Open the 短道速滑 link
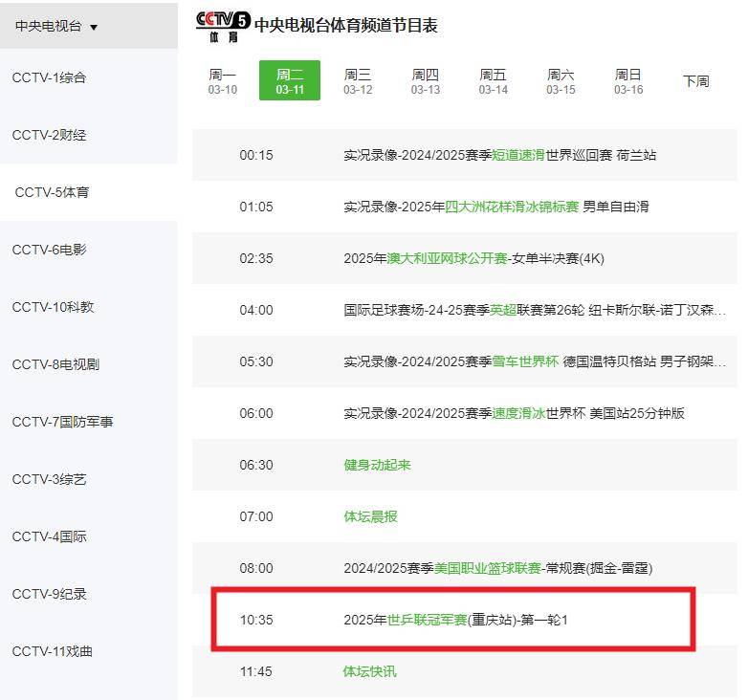 (x=518, y=155)
